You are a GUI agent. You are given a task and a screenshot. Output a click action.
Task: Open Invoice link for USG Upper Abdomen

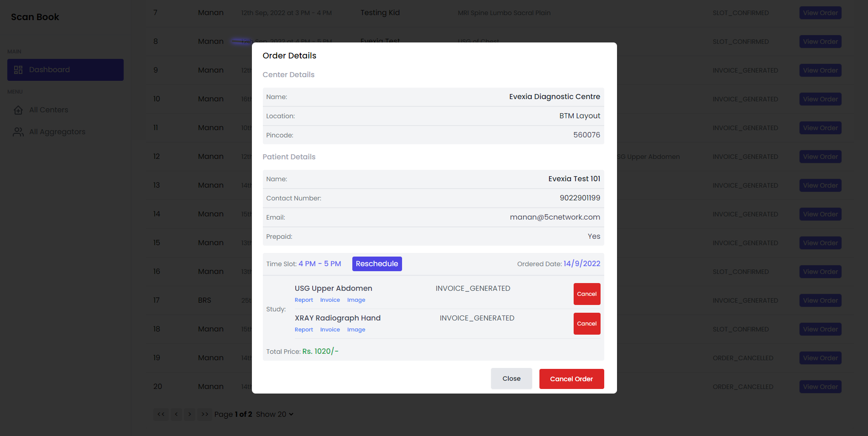[x=330, y=300]
